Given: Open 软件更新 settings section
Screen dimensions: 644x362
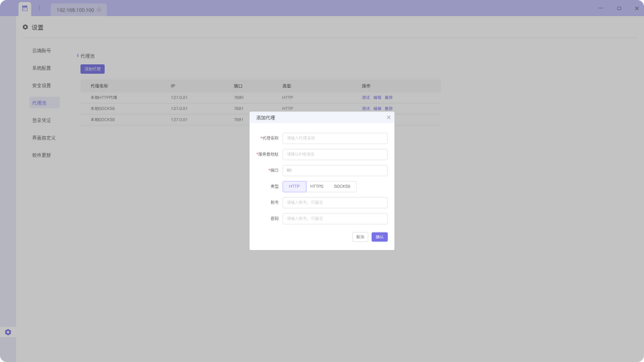Looking at the screenshot, I should pos(41,156).
